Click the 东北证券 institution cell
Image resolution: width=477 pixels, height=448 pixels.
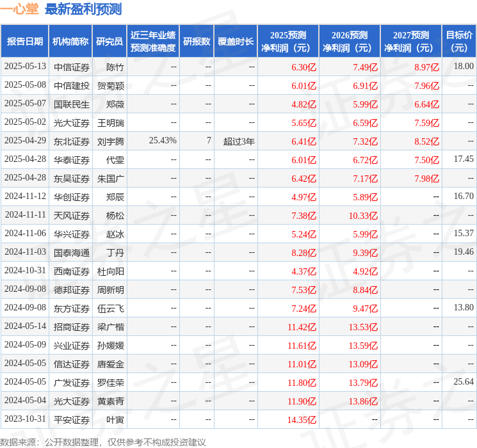(72, 141)
